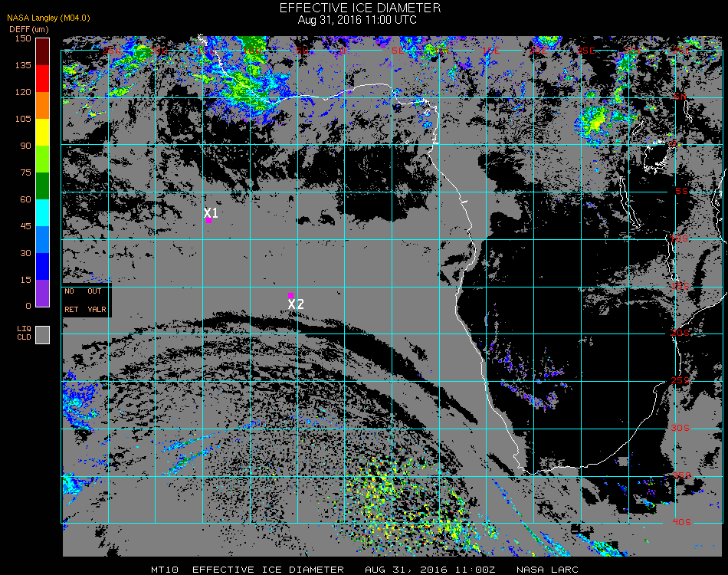Screen dimensions: 728x575
Task: Pick the dark green colorbar segment
Action: 43,186
